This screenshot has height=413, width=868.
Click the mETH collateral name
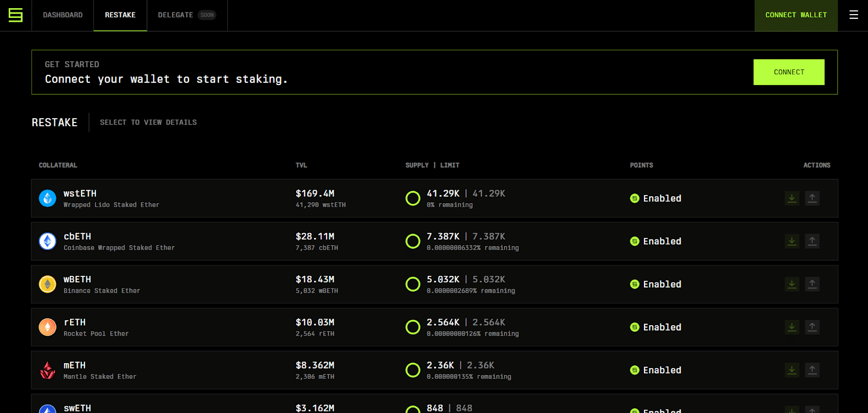coord(75,365)
